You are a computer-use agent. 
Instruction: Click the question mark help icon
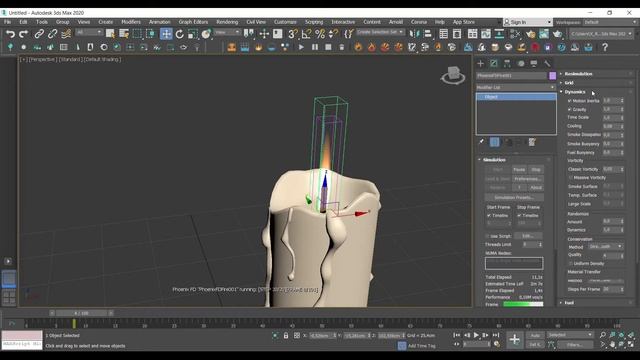[x=605, y=47]
